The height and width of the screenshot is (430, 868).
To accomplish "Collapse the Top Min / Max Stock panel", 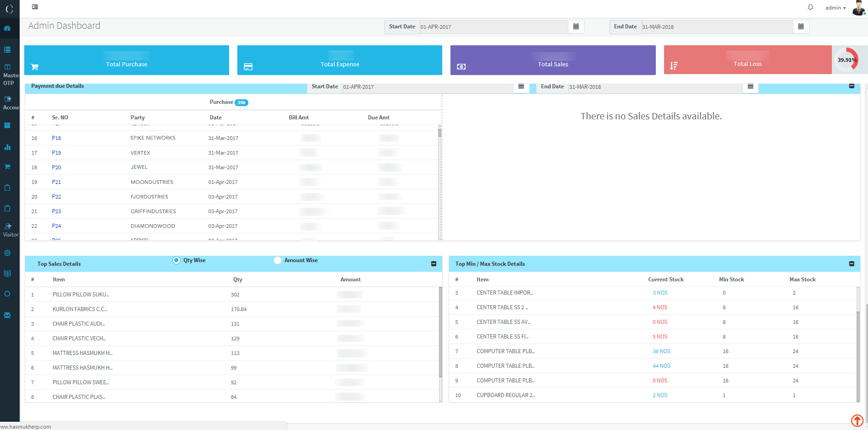I will (852, 264).
